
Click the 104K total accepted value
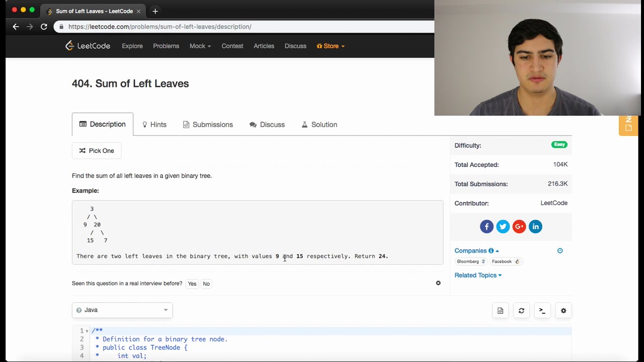[x=560, y=164]
